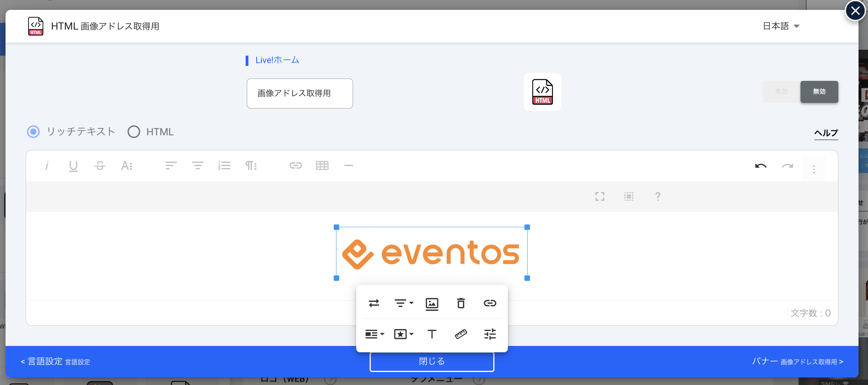Click the select all icon
The height and width of the screenshot is (385, 868).
coord(629,196)
